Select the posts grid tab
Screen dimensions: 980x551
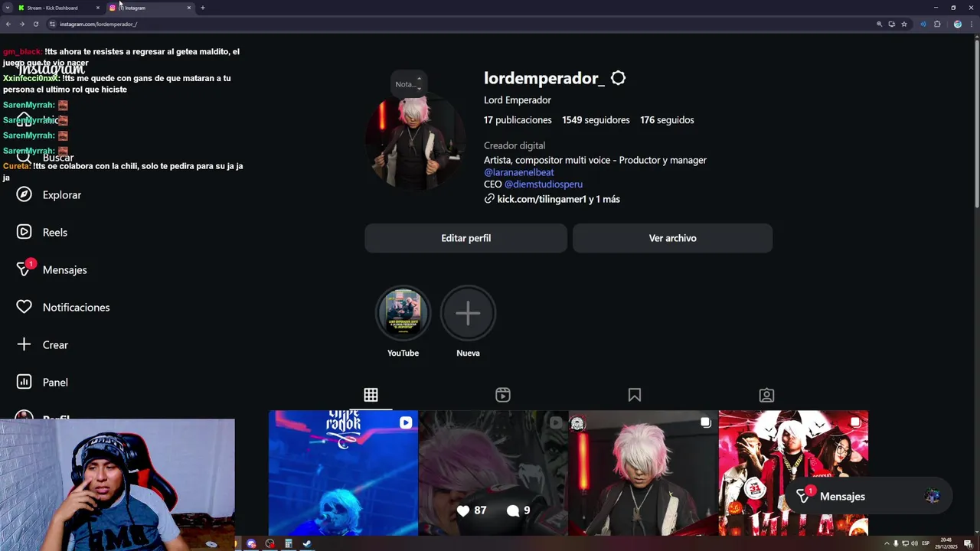point(371,395)
